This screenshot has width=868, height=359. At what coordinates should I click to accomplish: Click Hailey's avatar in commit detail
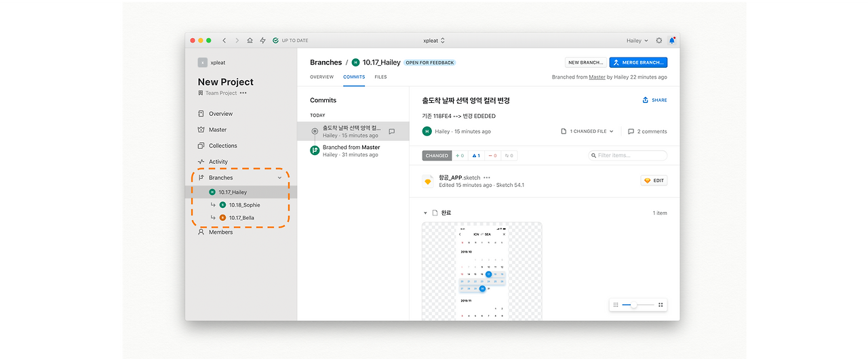click(427, 131)
